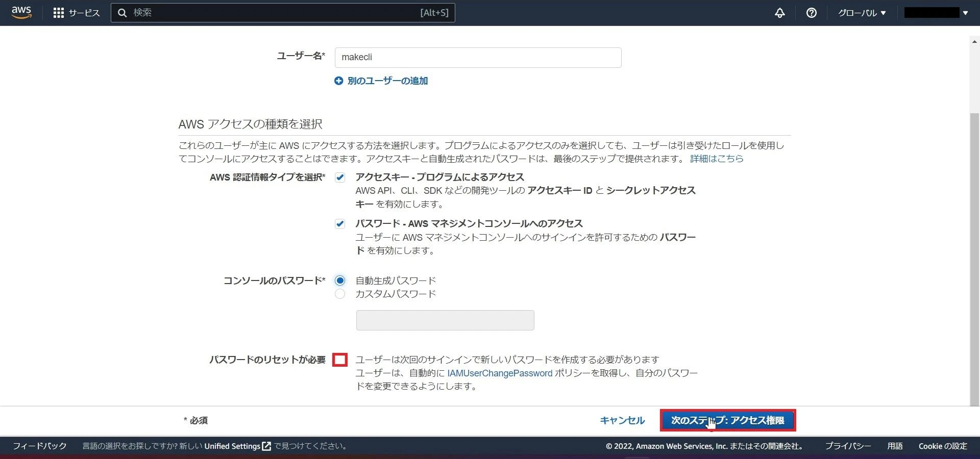
Task: Open the Unified Settings external link icon
Action: (x=266, y=446)
